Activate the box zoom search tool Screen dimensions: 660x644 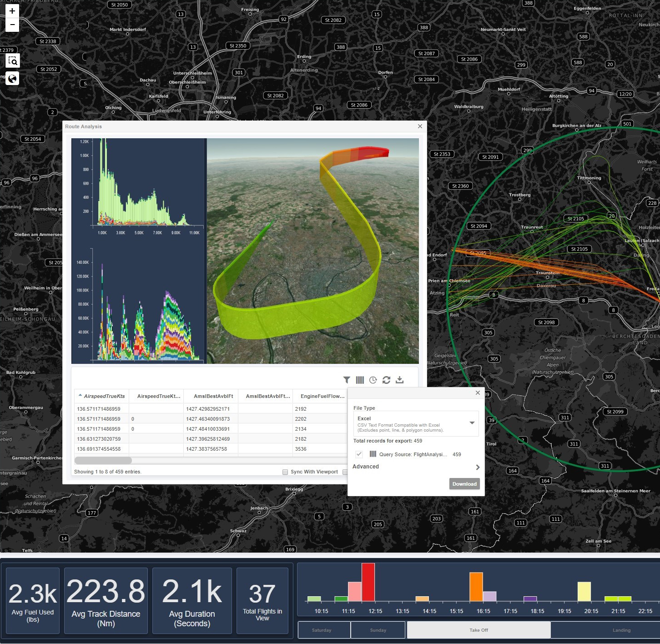[x=13, y=61]
